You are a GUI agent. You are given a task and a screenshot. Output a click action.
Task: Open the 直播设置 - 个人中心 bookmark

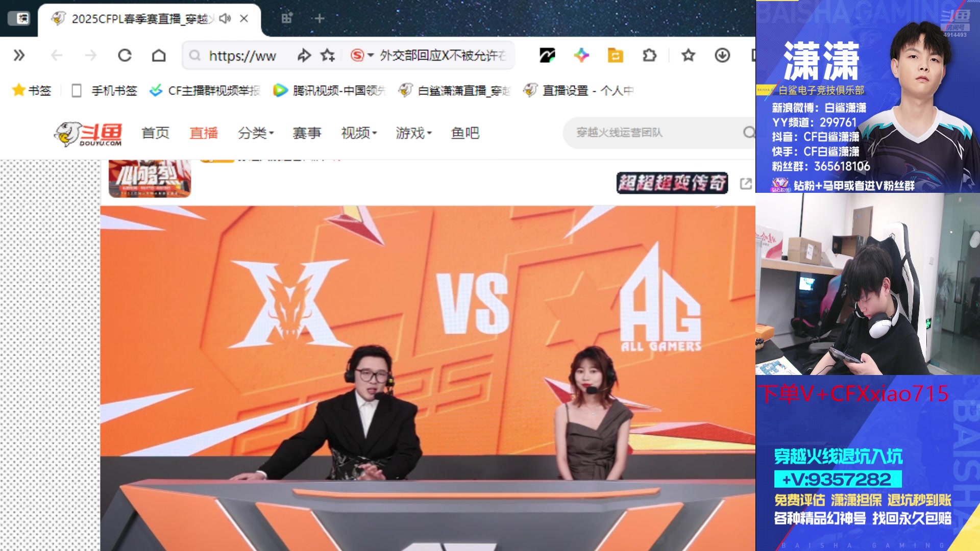click(579, 90)
